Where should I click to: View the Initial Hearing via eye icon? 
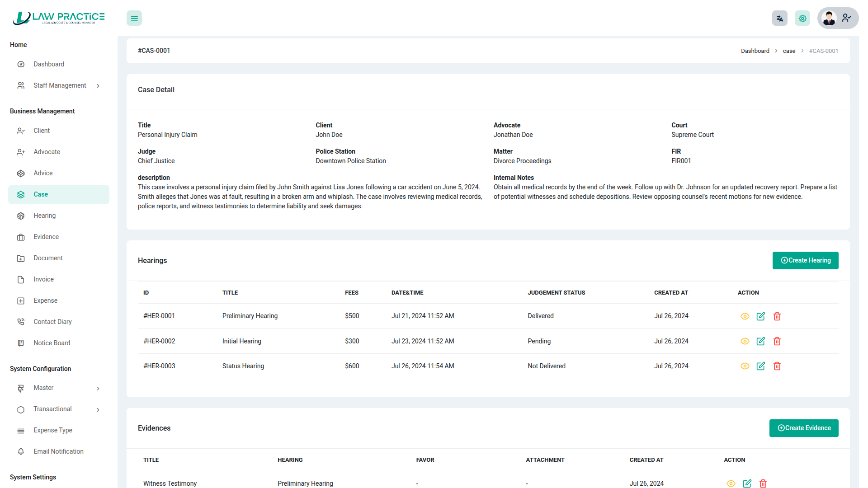[745, 341]
